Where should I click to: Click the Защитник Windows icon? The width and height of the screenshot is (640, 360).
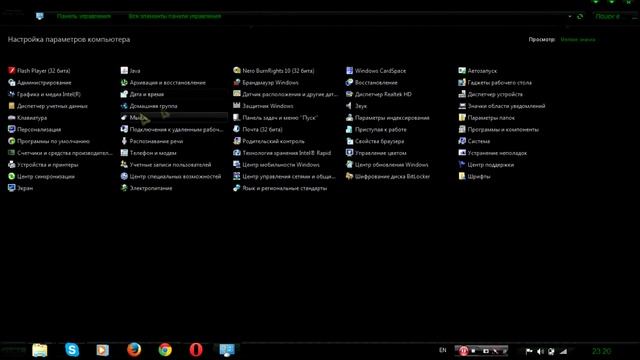tap(237, 106)
